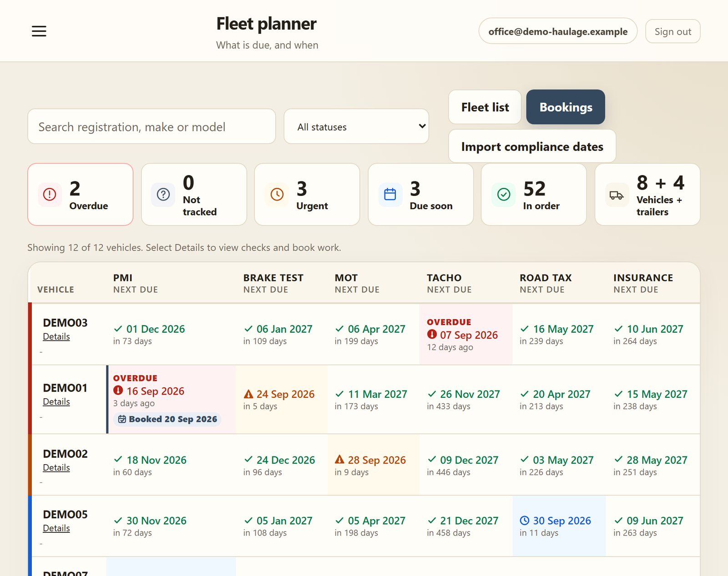Click the Booked 20 Sep 2026 badge
Image resolution: width=728 pixels, height=576 pixels.
tap(167, 419)
